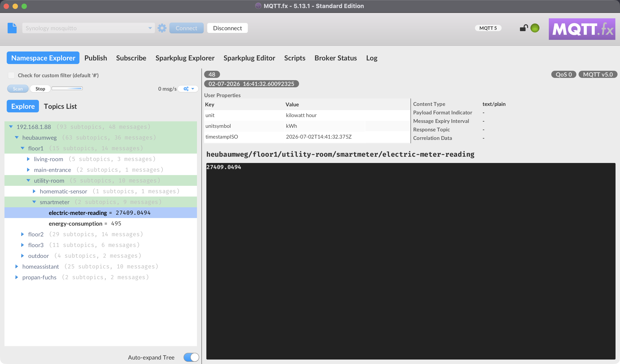The height and width of the screenshot is (364, 620).
Task: Collapse the floor1 tree node
Action: (x=22, y=148)
